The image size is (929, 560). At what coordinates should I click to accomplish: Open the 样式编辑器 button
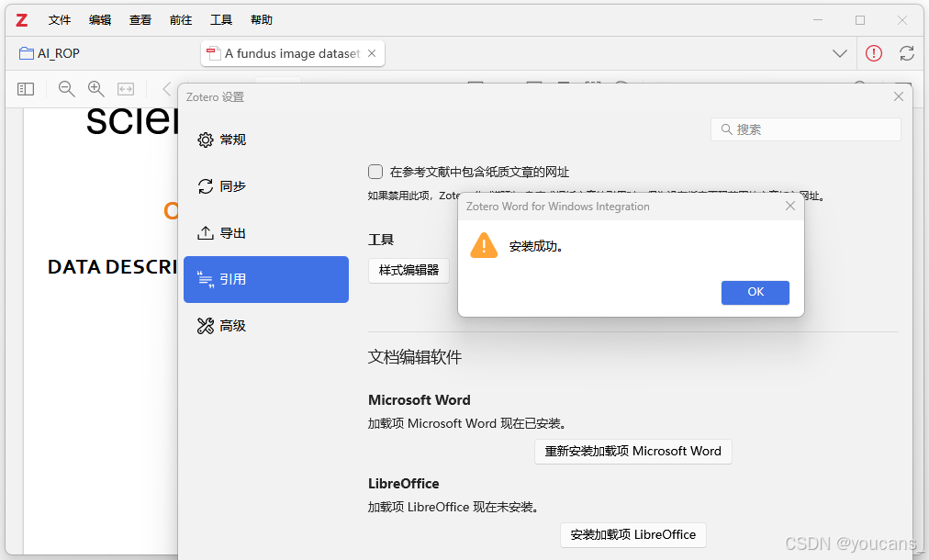coord(409,270)
